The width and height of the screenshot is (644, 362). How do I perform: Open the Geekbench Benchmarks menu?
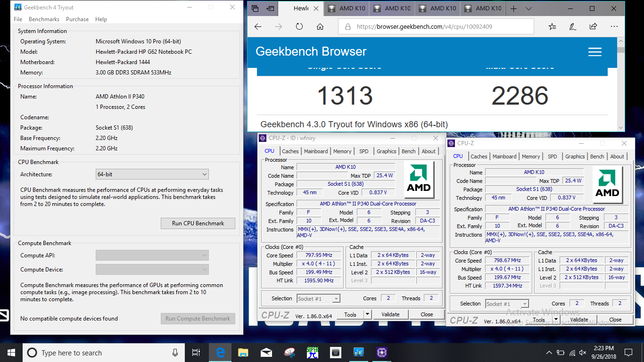[44, 19]
